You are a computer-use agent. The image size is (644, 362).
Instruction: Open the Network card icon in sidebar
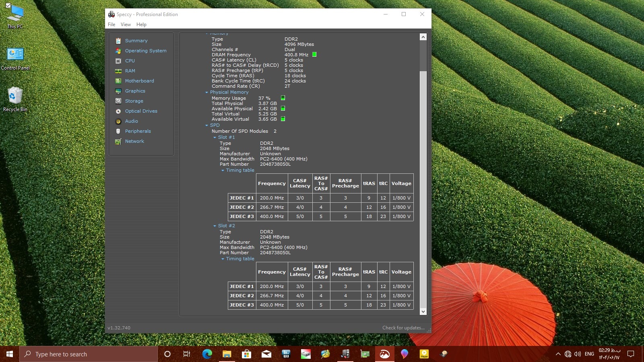pos(118,141)
